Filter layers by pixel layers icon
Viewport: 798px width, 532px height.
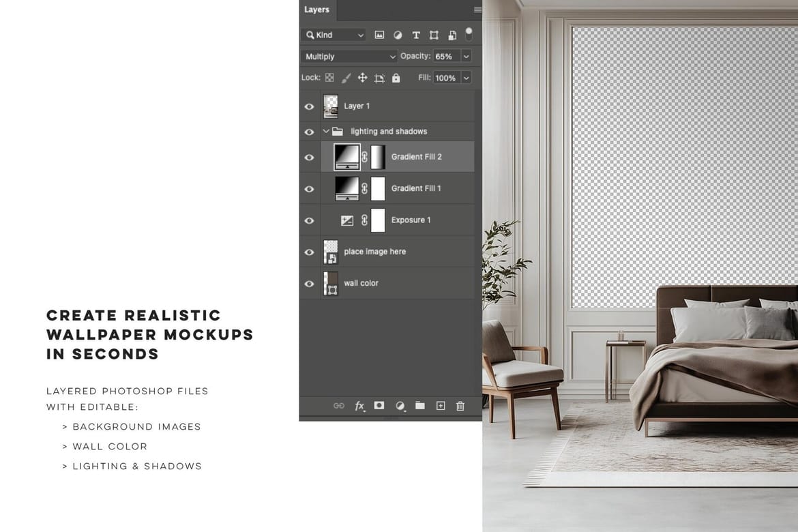click(x=379, y=35)
